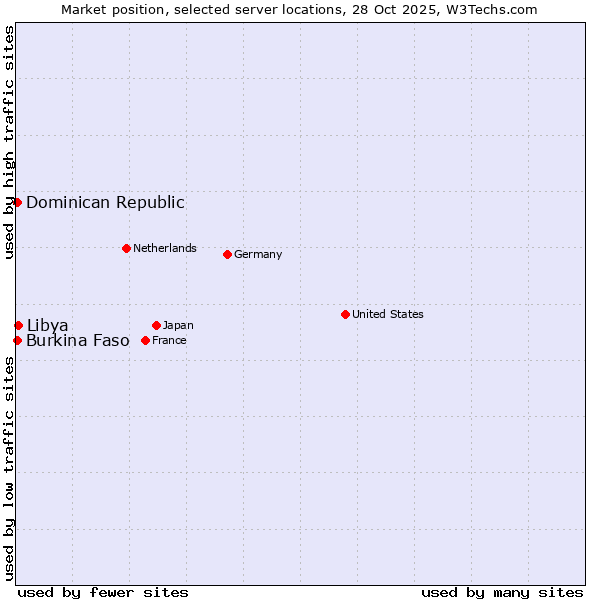Click the France red data marker
The width and height of the screenshot is (600, 600).
coord(145,340)
